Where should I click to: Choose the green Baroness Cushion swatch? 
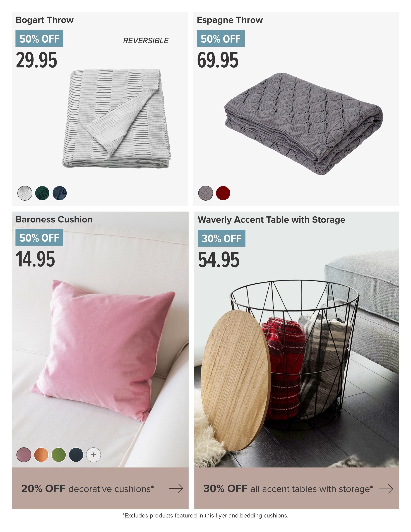coord(59,455)
